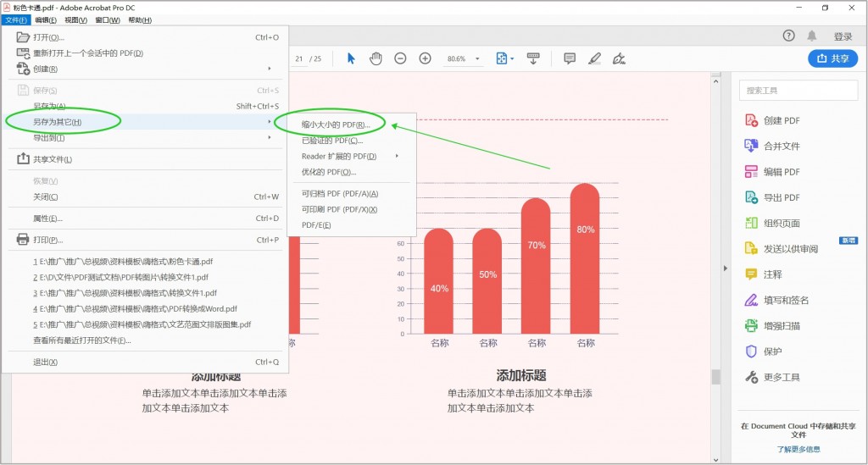Viewport: 868px width, 465px height.
Task: Click the scrolling mode keyboard icon
Action: 533,58
